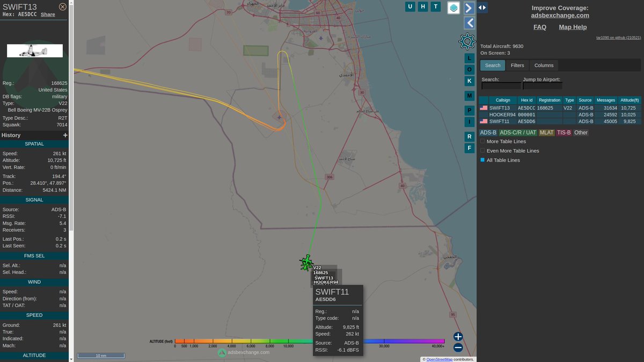Toggle the H map button
The width and height of the screenshot is (644, 362).
click(x=423, y=6)
